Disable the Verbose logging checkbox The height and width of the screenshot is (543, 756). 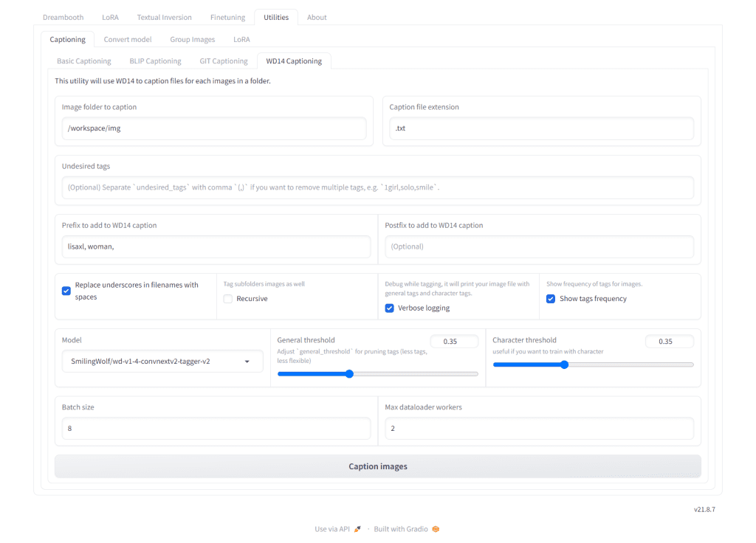click(390, 308)
